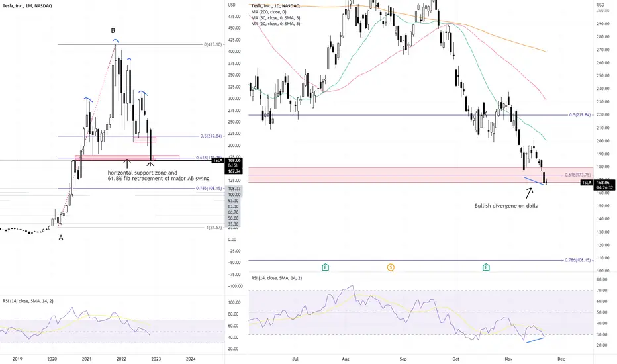This screenshot has width=617, height=364.
Task: Select the Tesla, Inc., 1D, NASDAQ chart title
Action: 275,6
